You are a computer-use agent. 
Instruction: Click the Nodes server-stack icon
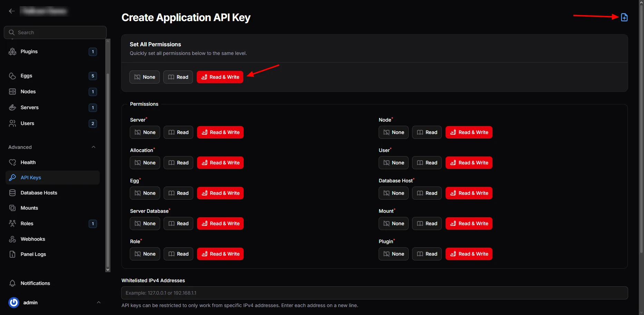tap(12, 92)
